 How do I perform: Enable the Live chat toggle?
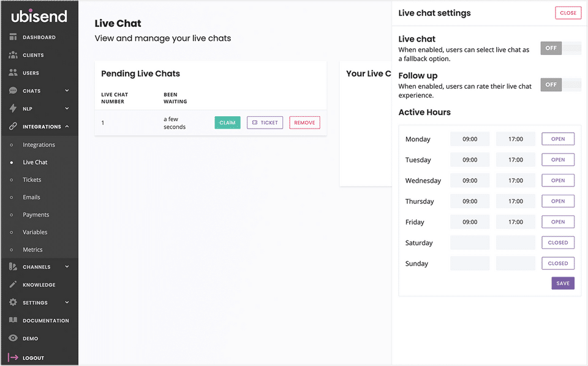pyautogui.click(x=560, y=48)
